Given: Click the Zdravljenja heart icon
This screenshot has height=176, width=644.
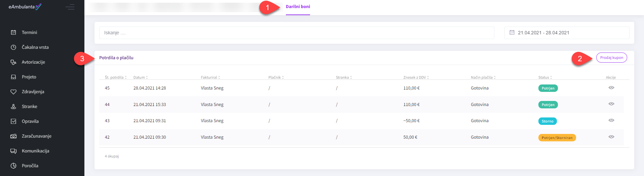Looking at the screenshot, I should 13,92.
